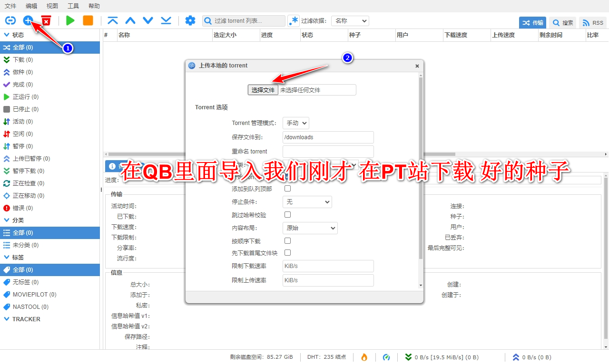
Task: Click the 选择文件 button
Action: (263, 89)
